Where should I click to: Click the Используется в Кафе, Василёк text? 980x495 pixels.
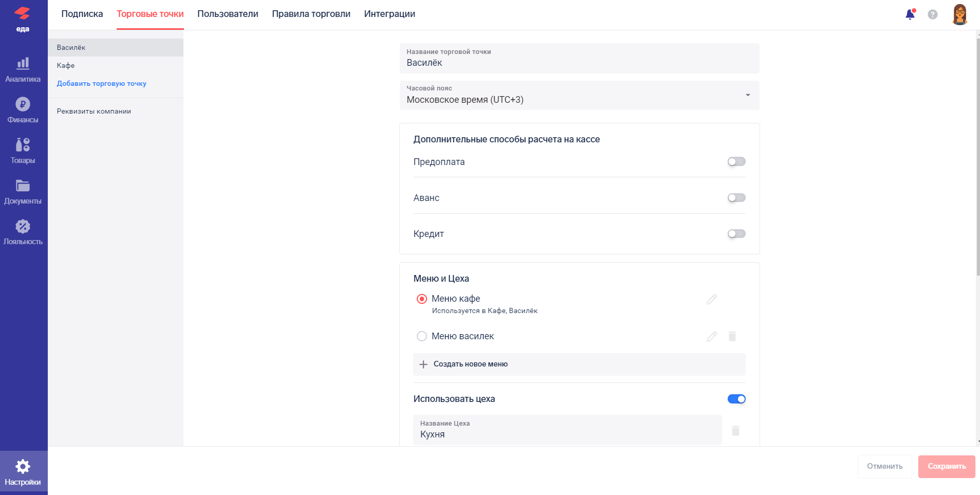(x=485, y=311)
